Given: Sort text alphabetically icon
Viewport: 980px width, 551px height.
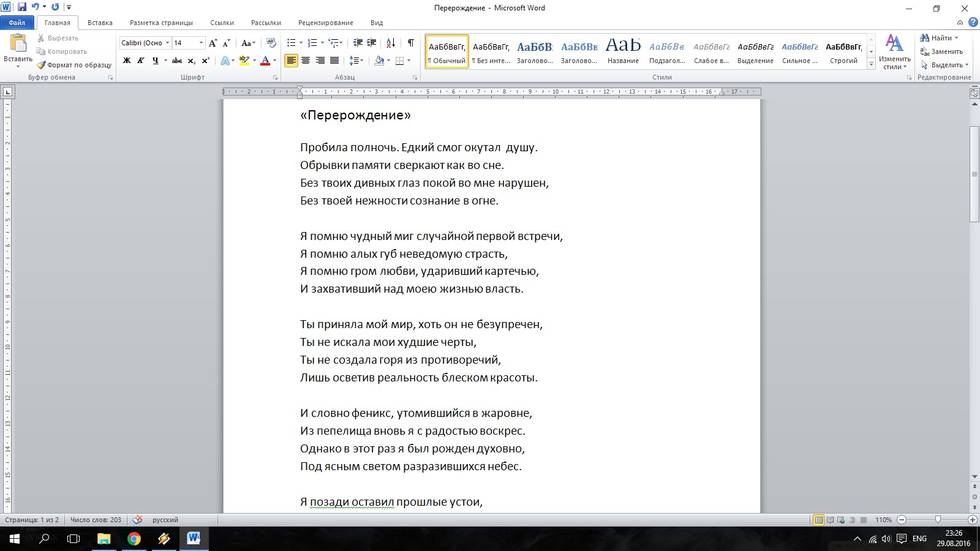Looking at the screenshot, I should 391,43.
